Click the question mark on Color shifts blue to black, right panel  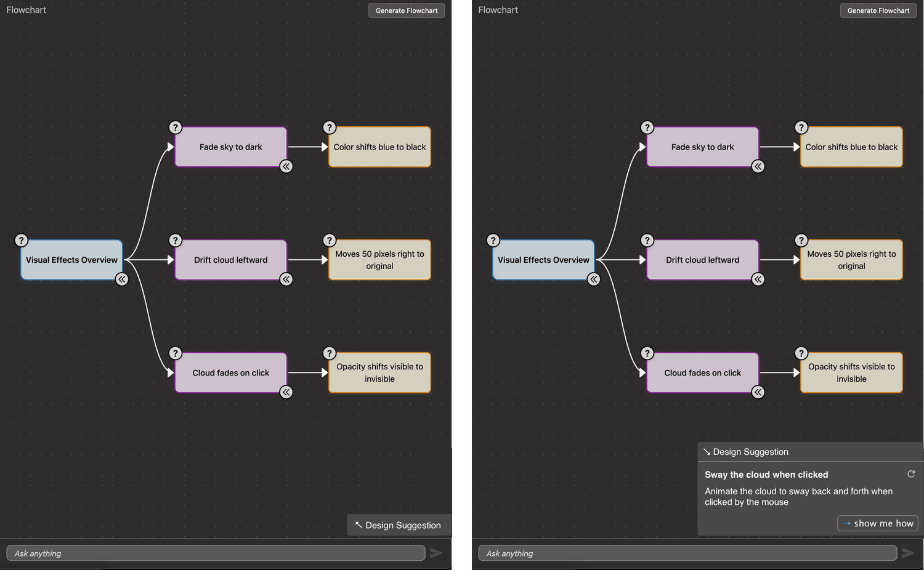pos(801,127)
